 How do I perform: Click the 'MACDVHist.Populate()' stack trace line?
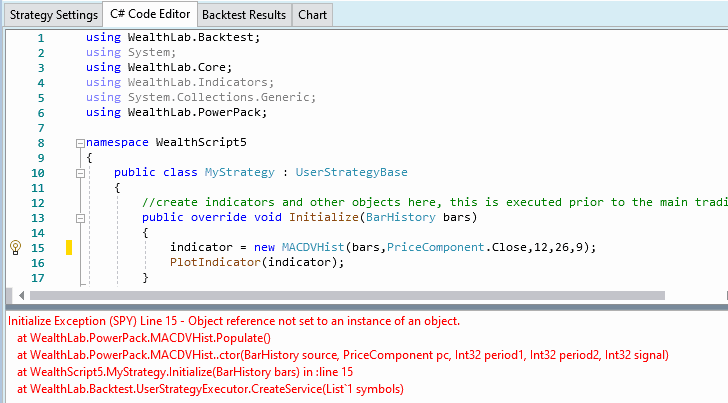coord(144,338)
